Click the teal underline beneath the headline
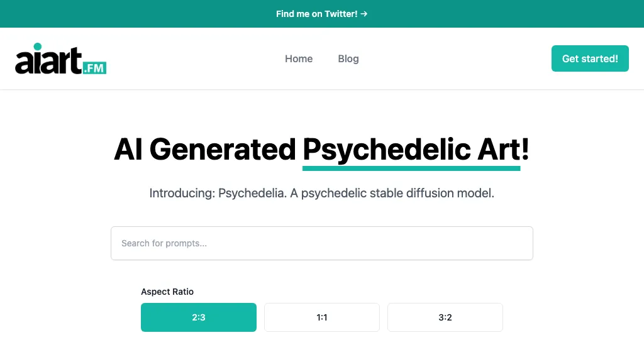 coord(411,168)
